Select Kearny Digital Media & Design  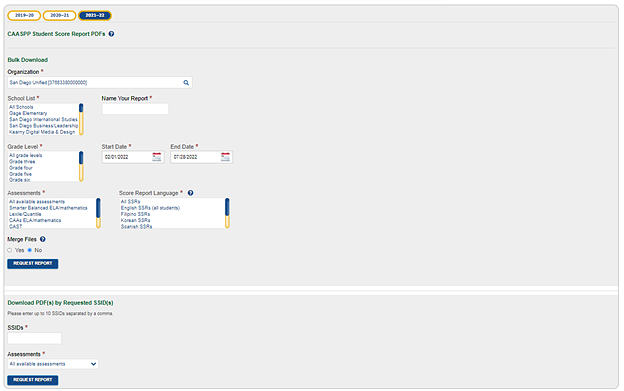click(x=42, y=132)
